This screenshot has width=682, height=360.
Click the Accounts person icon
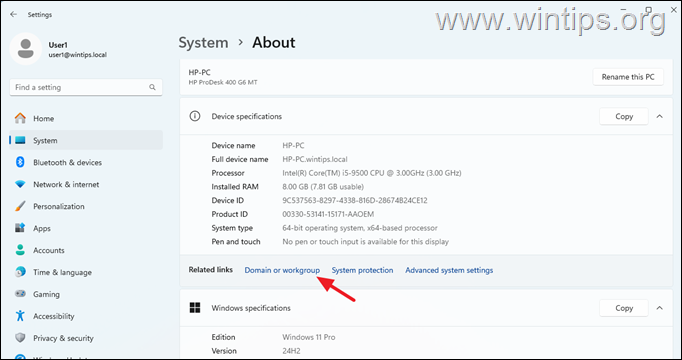[x=20, y=250]
